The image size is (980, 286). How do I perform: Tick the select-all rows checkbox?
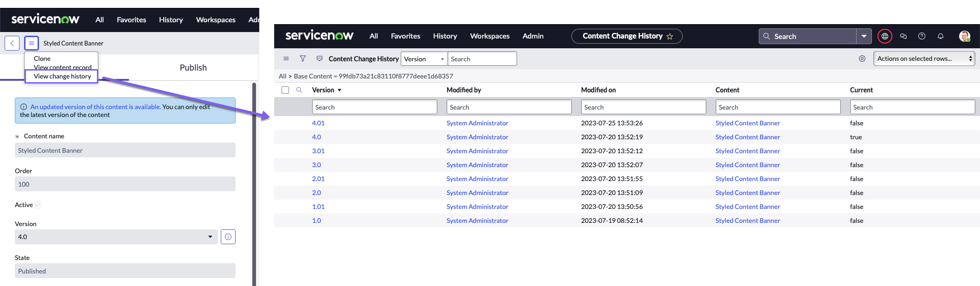[285, 90]
